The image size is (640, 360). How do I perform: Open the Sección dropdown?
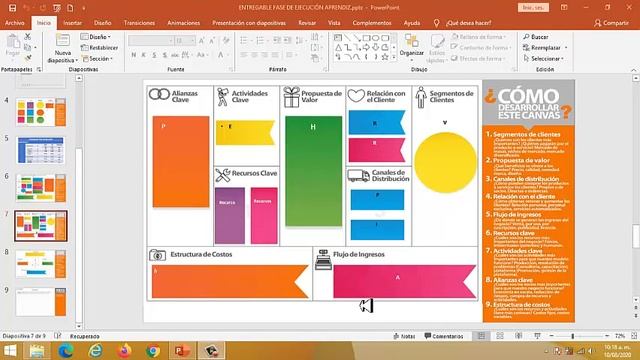97,59
